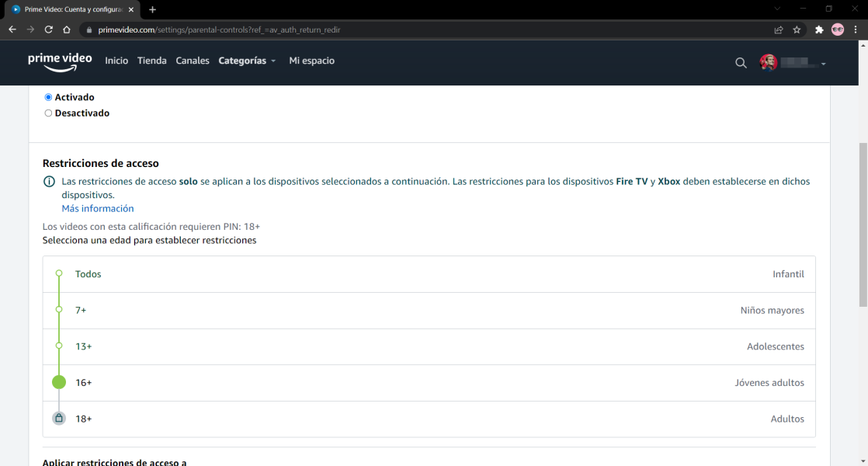This screenshot has width=868, height=466.
Task: Click the browser home icon
Action: click(67, 30)
